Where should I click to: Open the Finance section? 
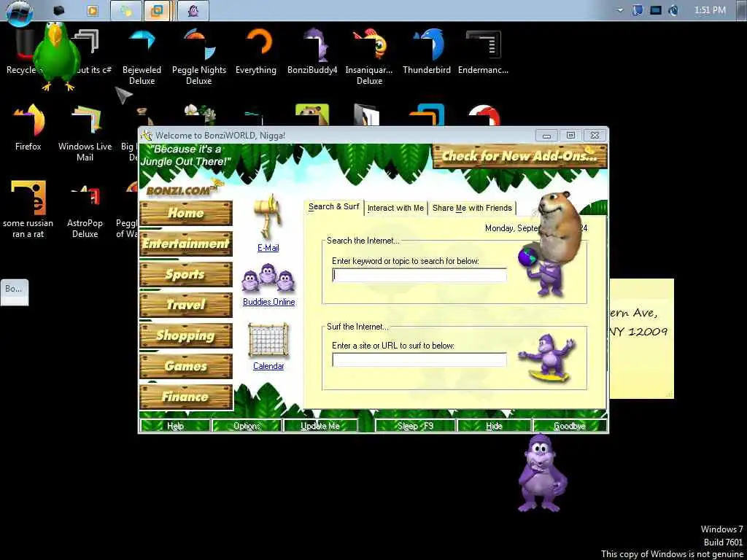[186, 397]
